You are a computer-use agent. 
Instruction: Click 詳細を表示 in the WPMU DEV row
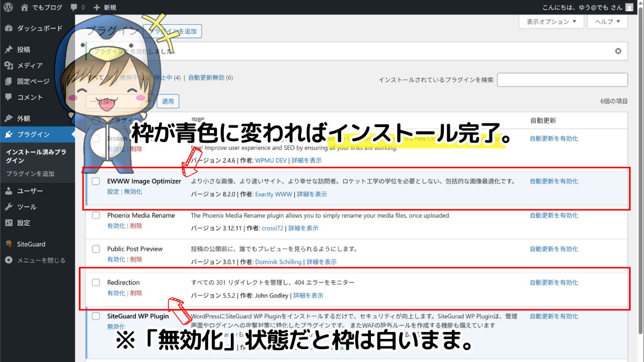click(306, 160)
